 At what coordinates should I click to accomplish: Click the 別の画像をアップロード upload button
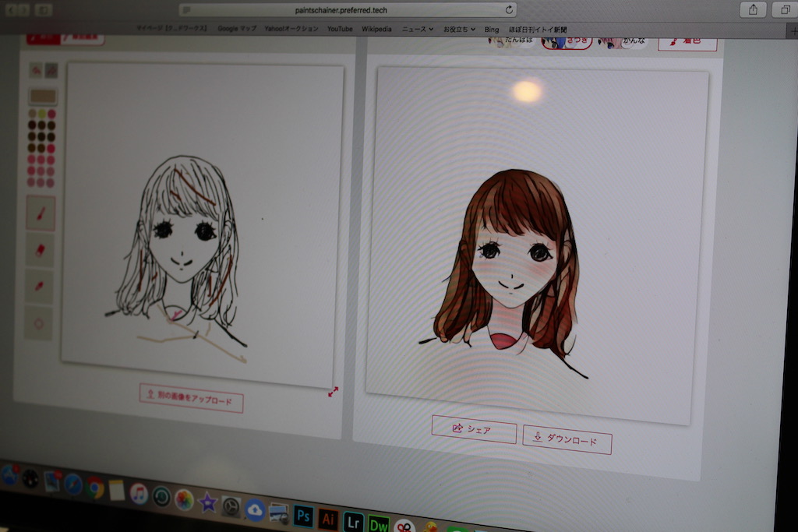[191, 399]
